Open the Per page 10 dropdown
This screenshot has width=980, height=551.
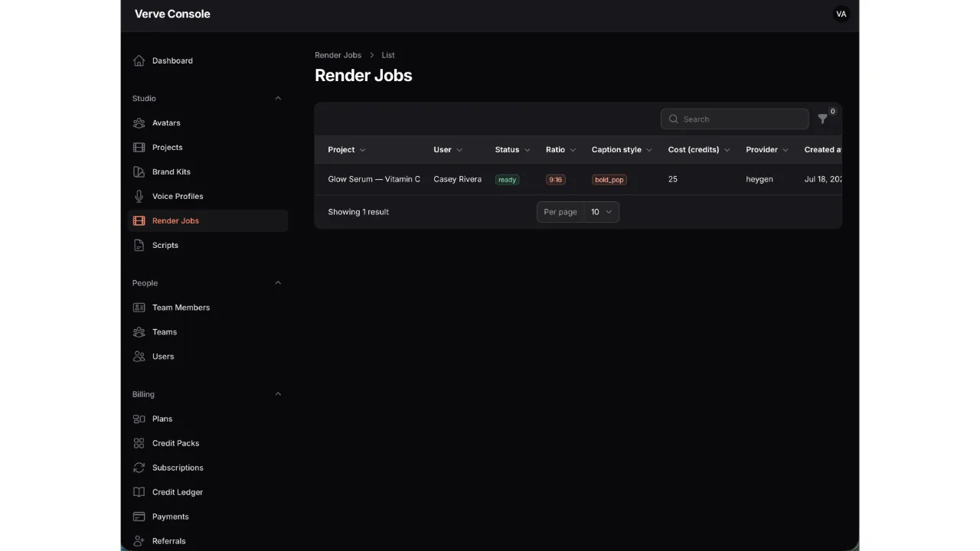coord(601,212)
